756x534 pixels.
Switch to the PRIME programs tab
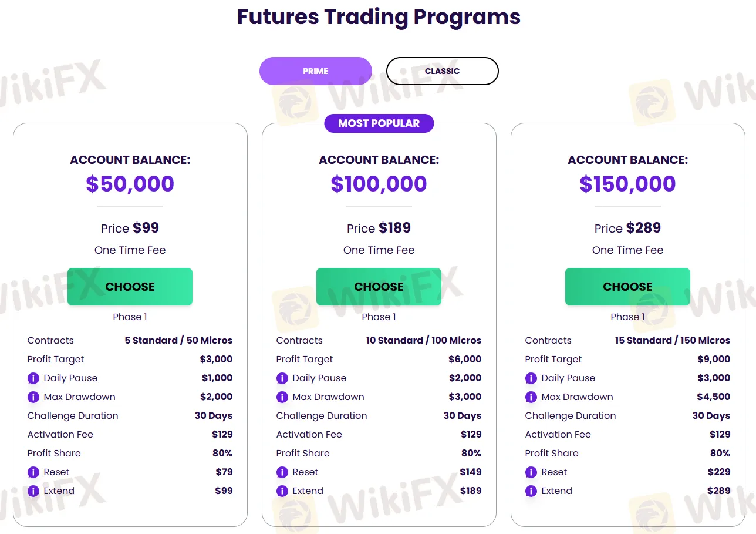(x=316, y=71)
